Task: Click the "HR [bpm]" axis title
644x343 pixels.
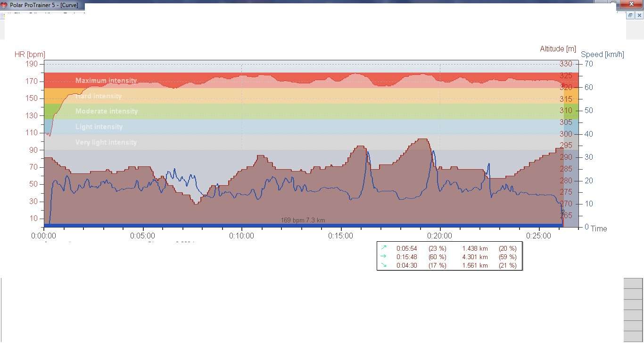Action: 30,55
